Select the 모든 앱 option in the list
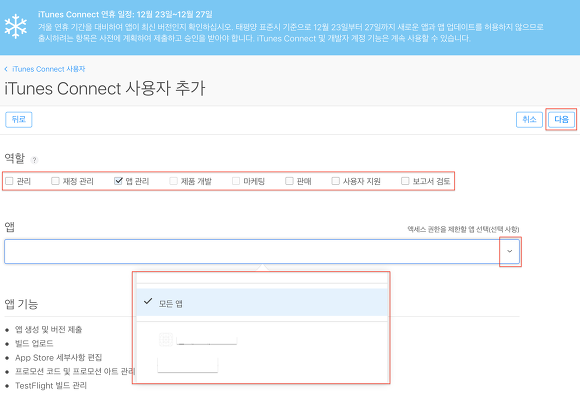Screen dimensions: 580x393 coord(262,303)
